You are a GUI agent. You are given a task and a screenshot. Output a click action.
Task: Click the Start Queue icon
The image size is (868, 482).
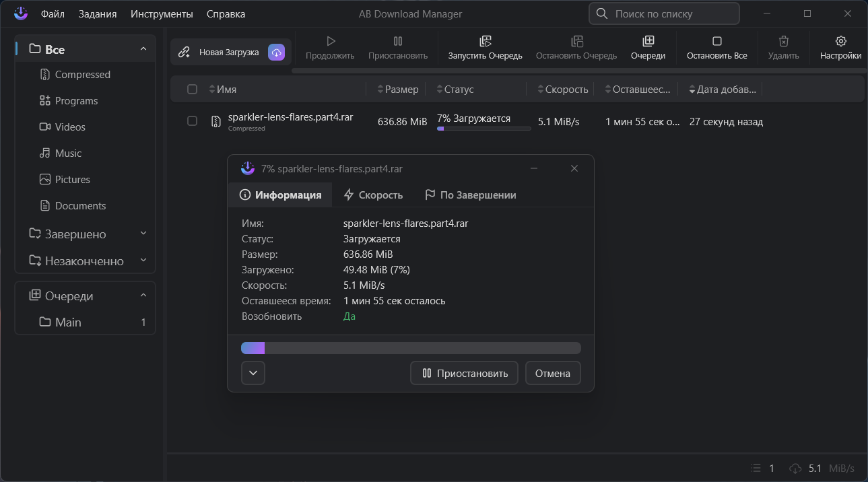point(485,42)
